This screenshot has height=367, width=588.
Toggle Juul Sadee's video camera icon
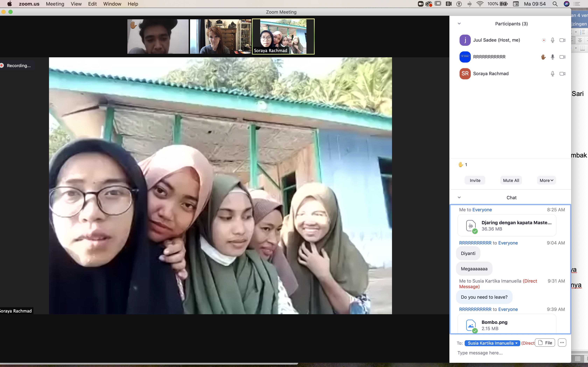pos(562,40)
